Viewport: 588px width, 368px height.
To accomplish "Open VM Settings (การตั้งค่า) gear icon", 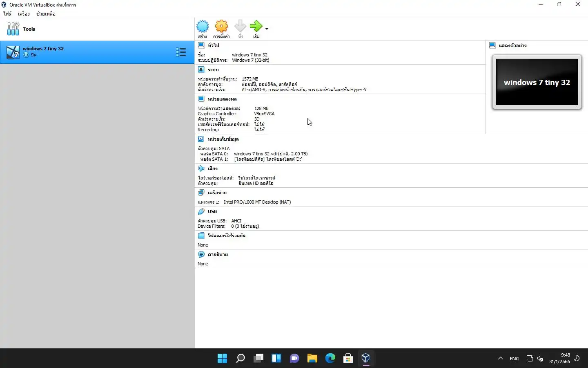I will point(221,26).
